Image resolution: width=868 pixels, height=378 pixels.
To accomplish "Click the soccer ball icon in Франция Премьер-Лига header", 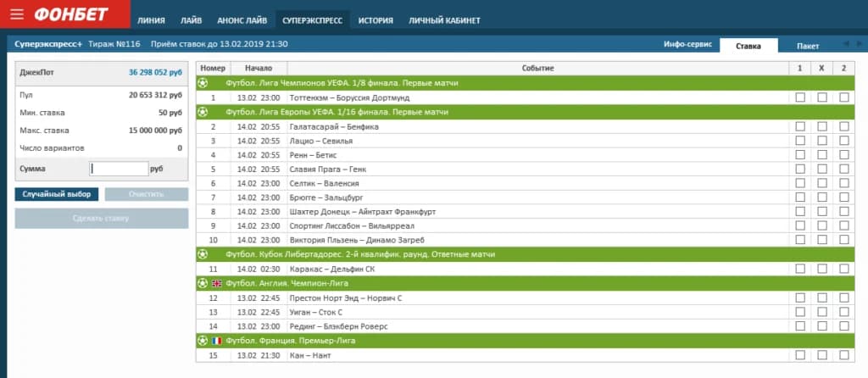I will [x=203, y=341].
